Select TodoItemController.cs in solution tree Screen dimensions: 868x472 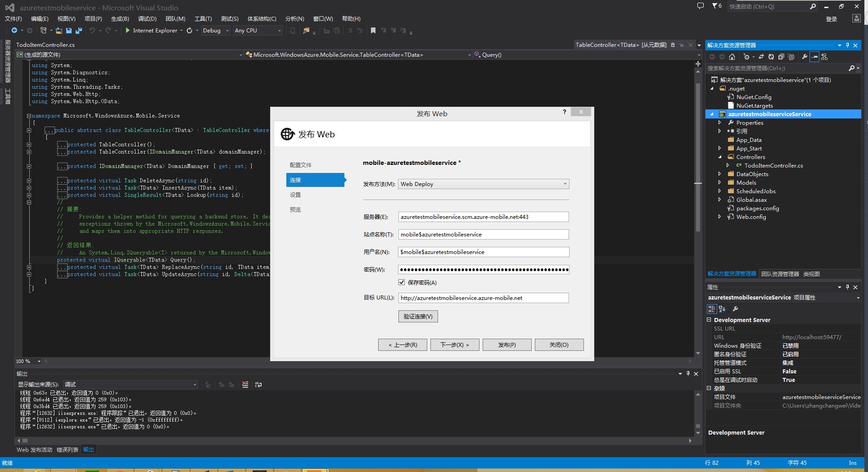coord(773,166)
